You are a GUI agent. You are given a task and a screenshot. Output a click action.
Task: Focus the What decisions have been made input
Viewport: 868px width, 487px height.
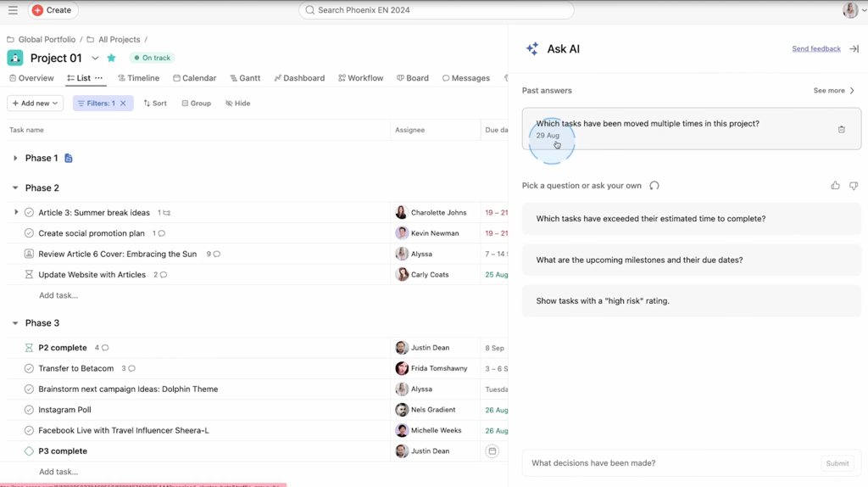click(x=672, y=463)
